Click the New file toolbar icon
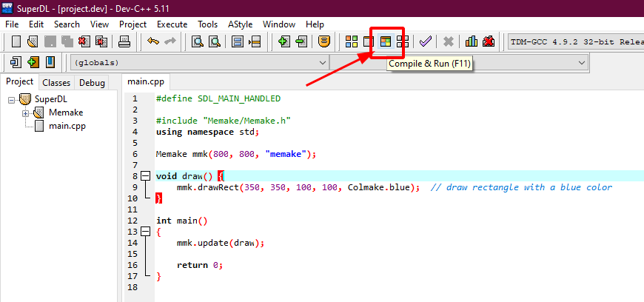The width and height of the screenshot is (644, 302). point(16,41)
